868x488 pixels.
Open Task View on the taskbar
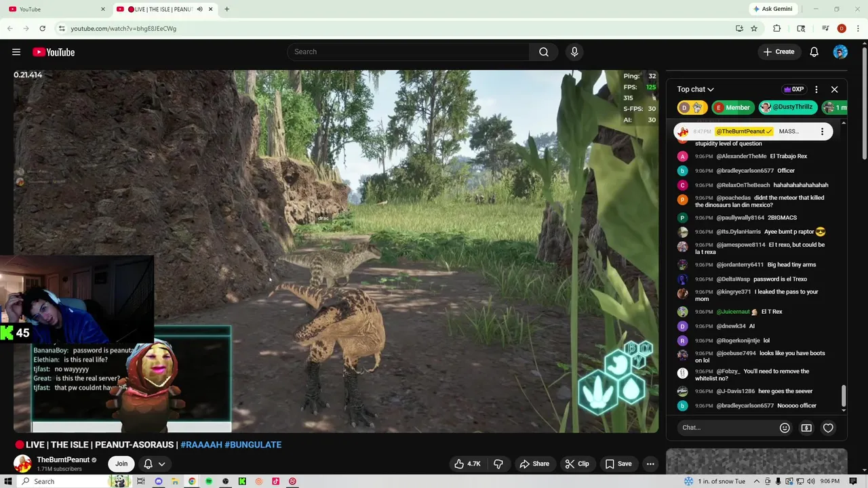point(141,481)
